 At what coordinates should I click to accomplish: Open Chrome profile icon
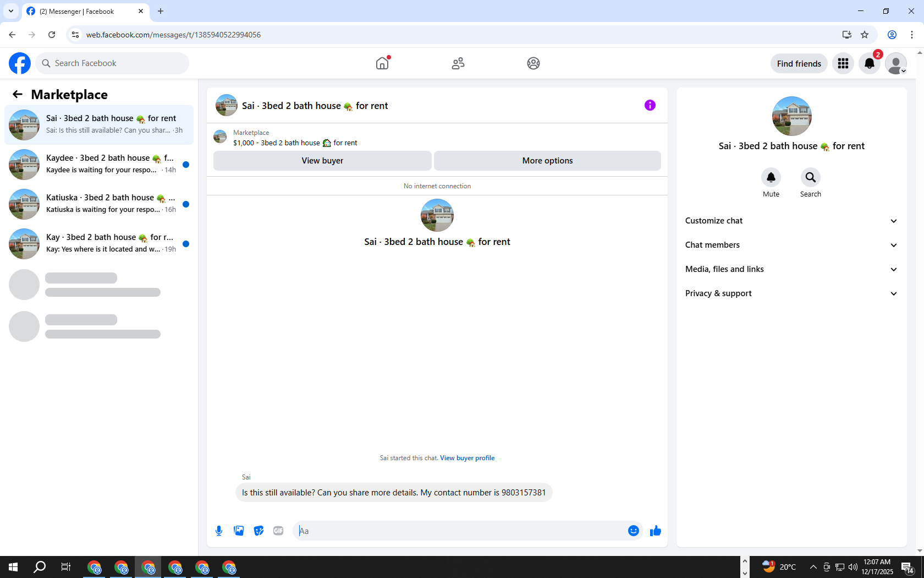coord(892,35)
